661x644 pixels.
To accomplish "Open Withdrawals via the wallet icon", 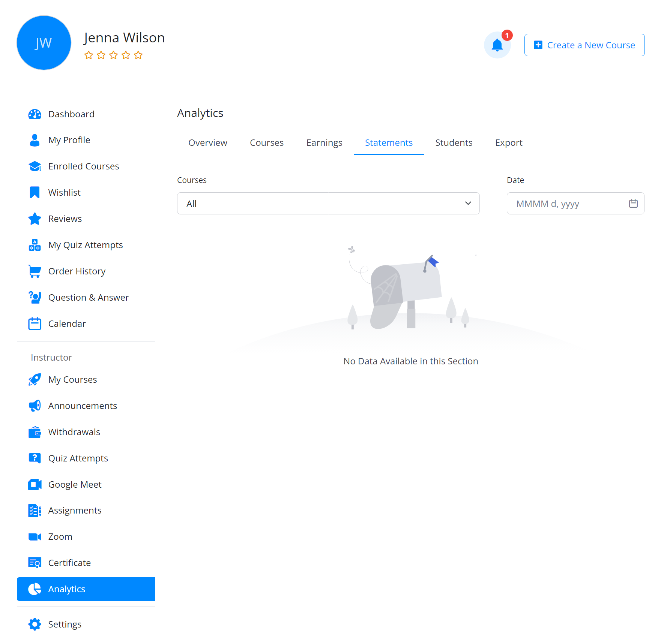I will (x=35, y=432).
